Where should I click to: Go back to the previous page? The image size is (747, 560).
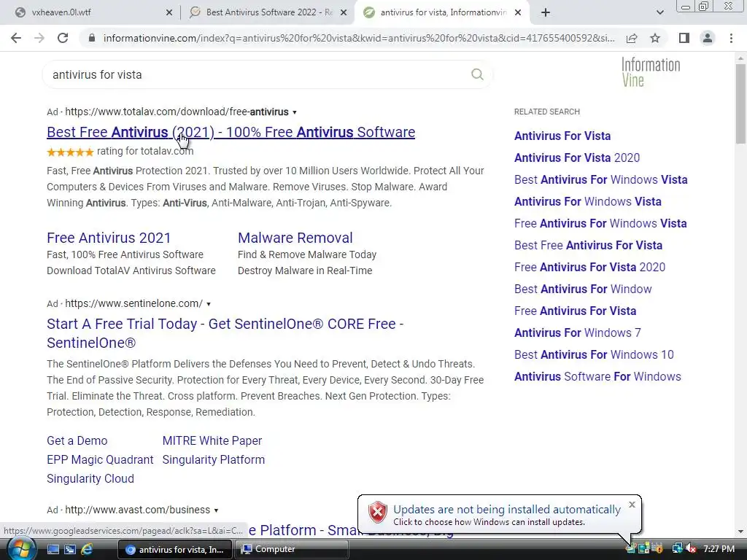[x=16, y=38]
